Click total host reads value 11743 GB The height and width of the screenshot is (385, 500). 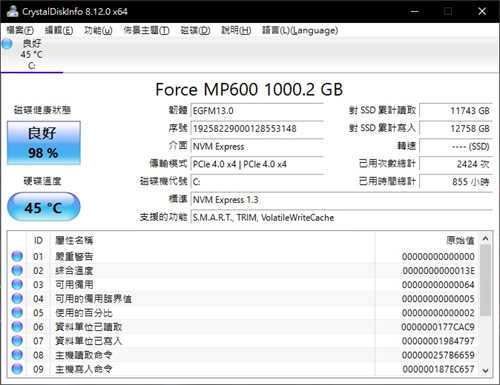456,111
